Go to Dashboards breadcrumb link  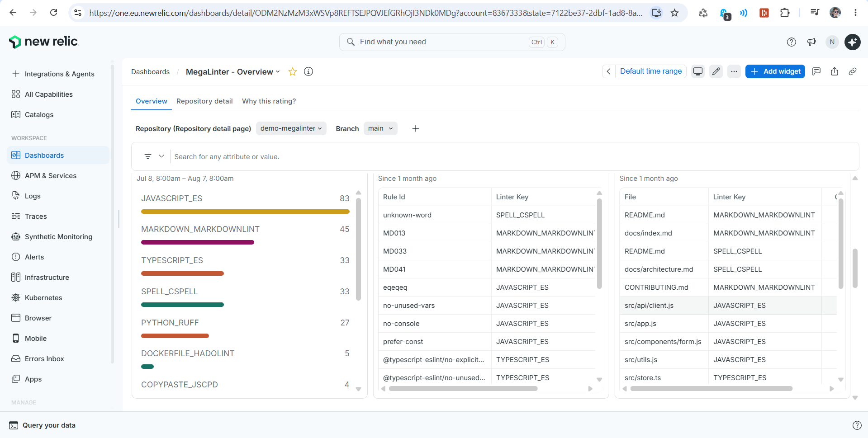click(151, 72)
